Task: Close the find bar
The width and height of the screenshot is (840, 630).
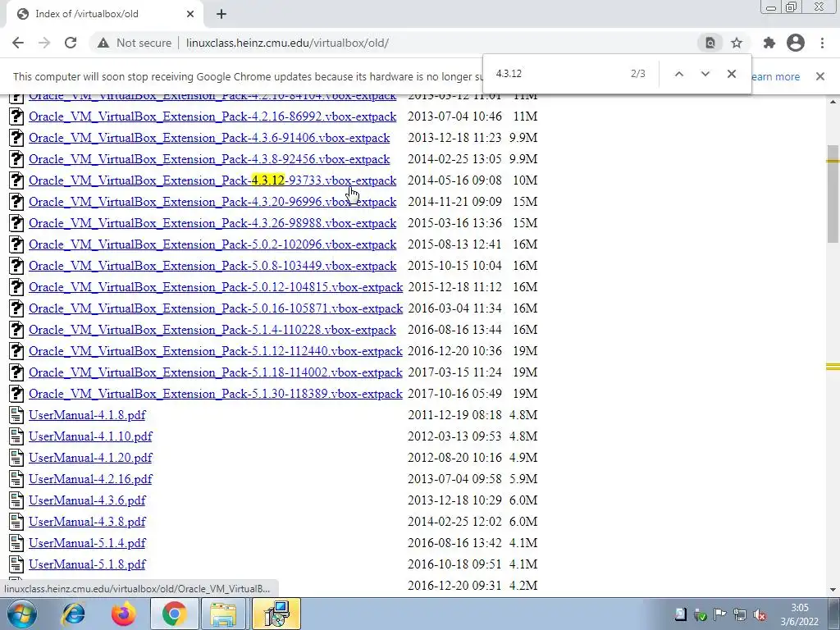Action: click(x=731, y=74)
